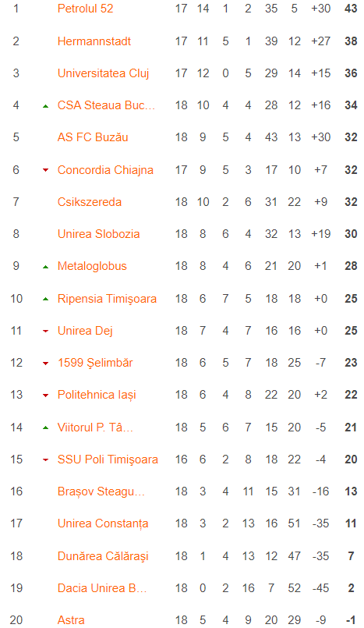Open the Unirea Slobozia link
364x628 pixels.
[x=98, y=234]
